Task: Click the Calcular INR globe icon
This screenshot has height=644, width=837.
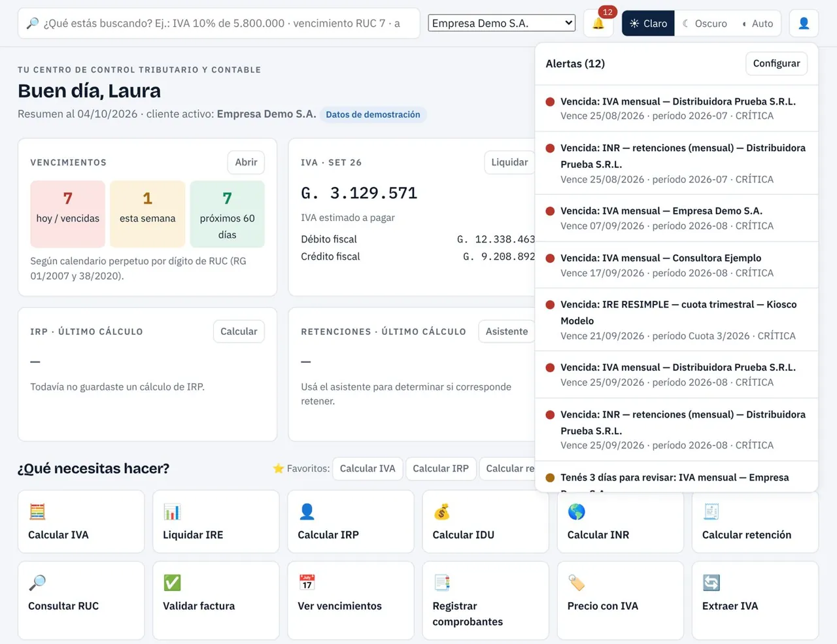Action: [576, 511]
